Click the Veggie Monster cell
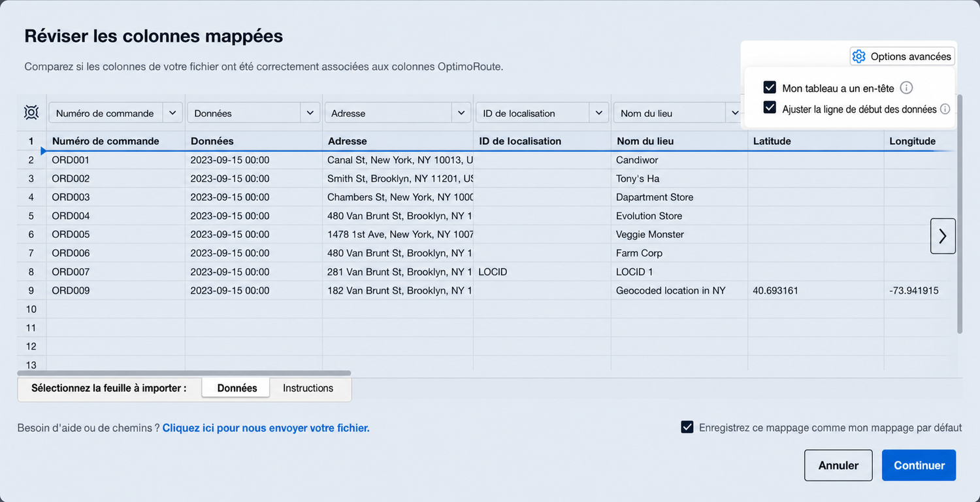Viewport: 980px width, 502px height. pyautogui.click(x=679, y=234)
